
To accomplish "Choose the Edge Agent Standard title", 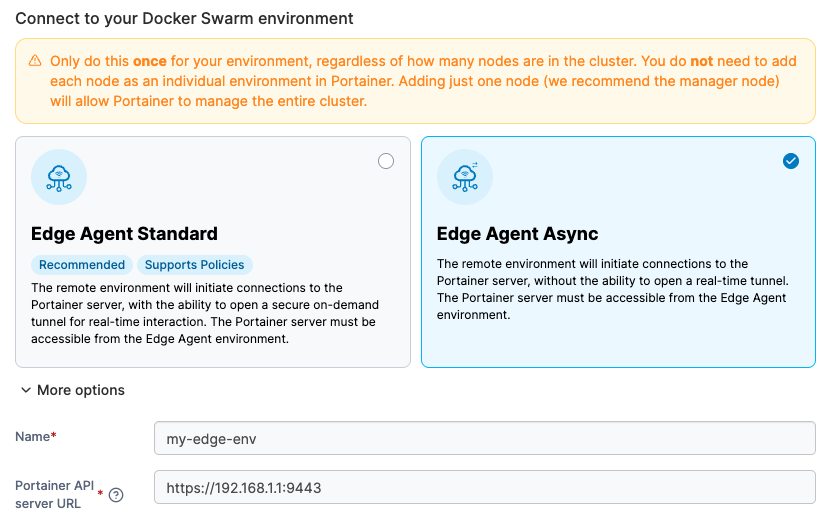I will 124,234.
